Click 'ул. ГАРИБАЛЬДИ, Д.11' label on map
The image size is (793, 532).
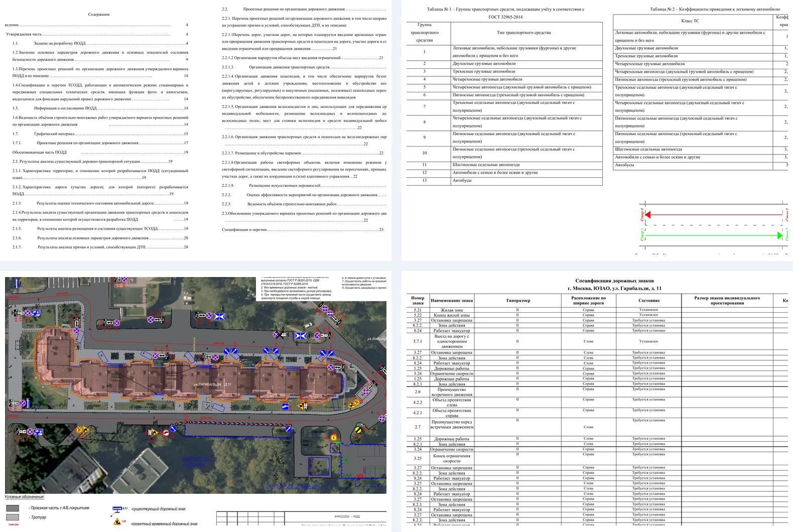pos(213,384)
